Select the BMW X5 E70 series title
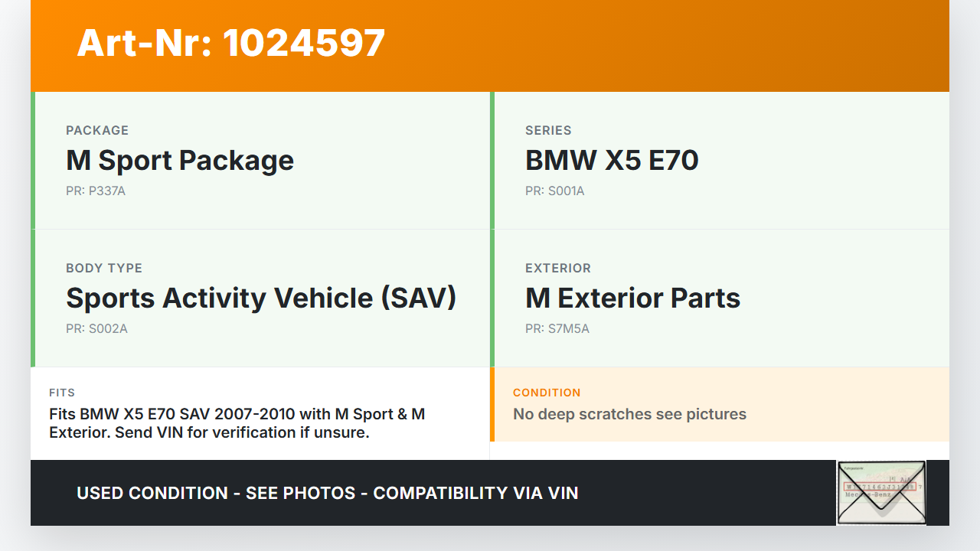 pyautogui.click(x=612, y=161)
